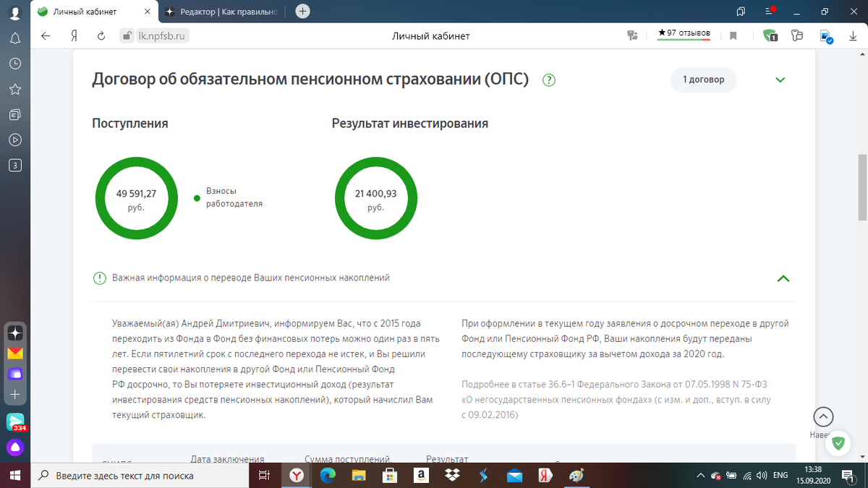Screen dimensions: 868x488
Task: Open a new browser tab
Action: pos(303,12)
